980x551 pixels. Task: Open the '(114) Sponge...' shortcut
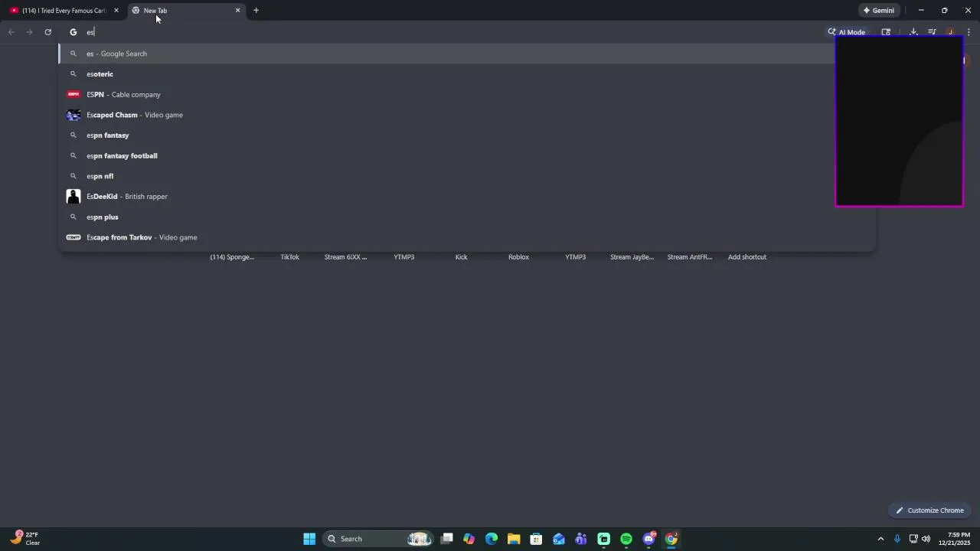[232, 257]
